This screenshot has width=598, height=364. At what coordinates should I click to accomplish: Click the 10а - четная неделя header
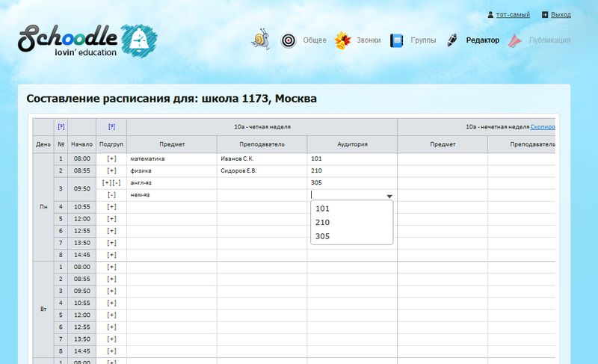coord(262,127)
